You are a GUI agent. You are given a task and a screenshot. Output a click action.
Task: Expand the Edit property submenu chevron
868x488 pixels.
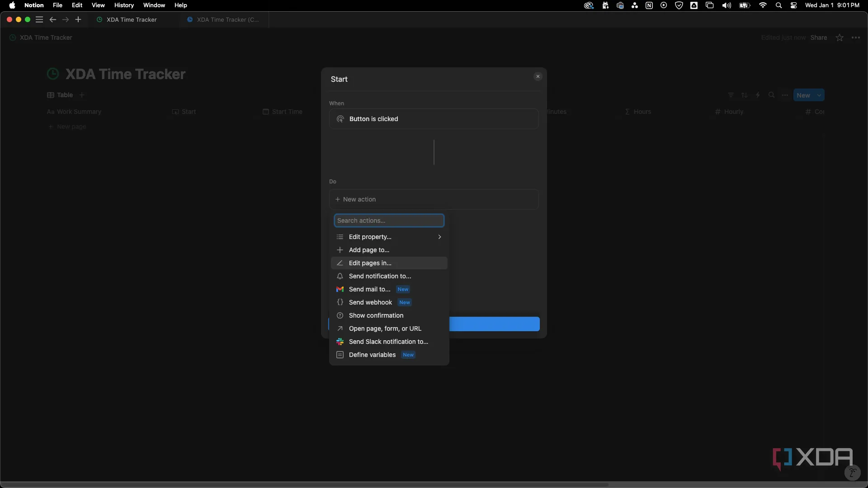pyautogui.click(x=439, y=237)
